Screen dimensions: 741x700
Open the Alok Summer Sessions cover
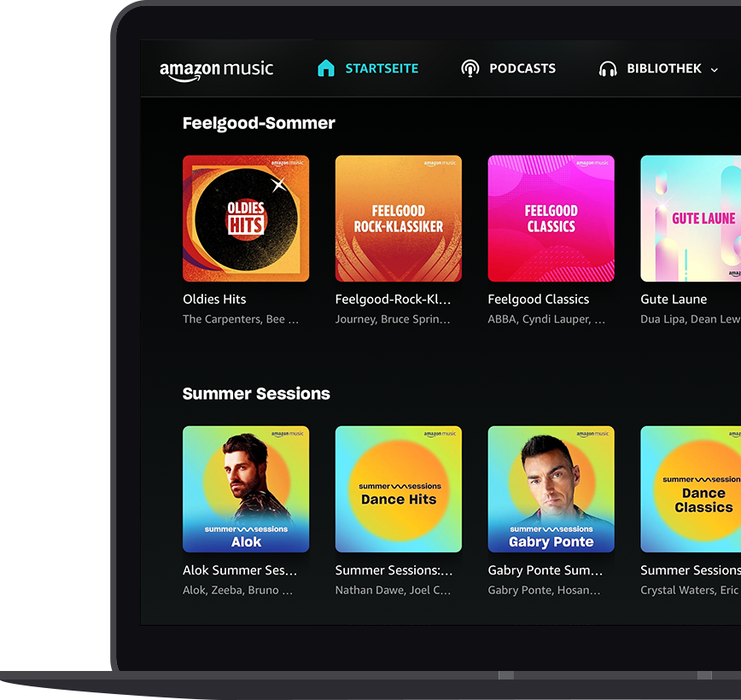click(x=246, y=489)
